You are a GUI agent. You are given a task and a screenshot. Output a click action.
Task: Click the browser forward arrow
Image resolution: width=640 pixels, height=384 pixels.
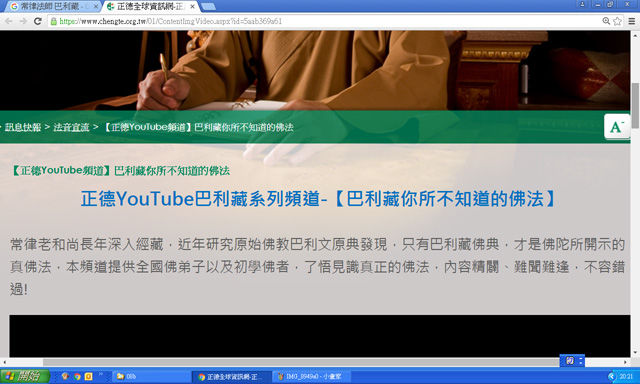pyautogui.click(x=23, y=21)
